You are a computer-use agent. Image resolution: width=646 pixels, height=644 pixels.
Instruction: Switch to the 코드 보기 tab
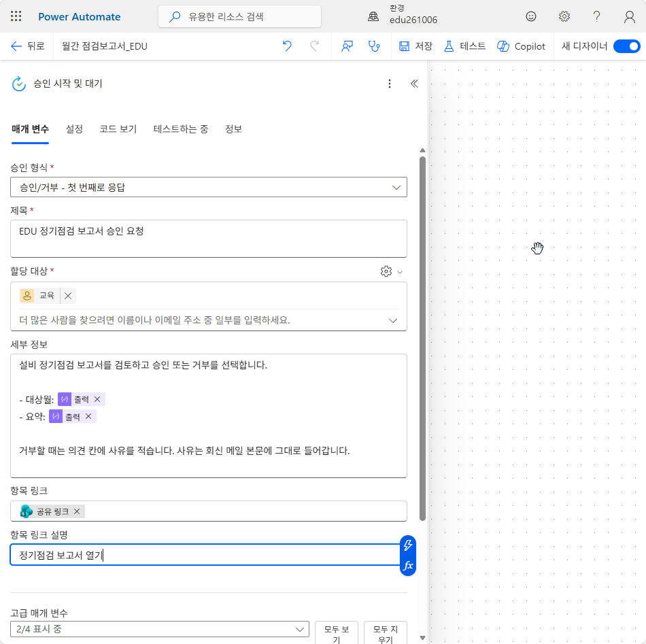[x=118, y=129]
